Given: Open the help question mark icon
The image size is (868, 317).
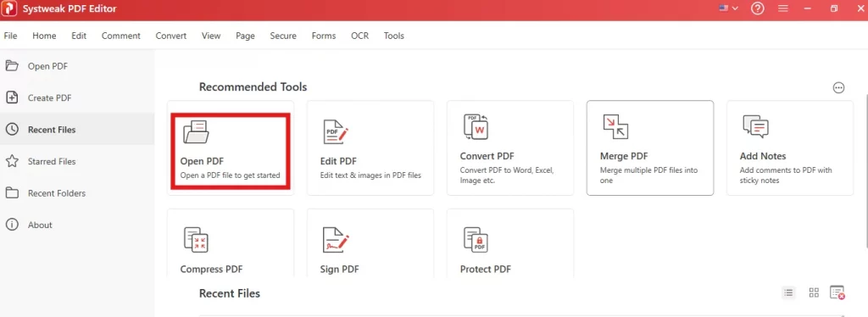Looking at the screenshot, I should pyautogui.click(x=757, y=8).
